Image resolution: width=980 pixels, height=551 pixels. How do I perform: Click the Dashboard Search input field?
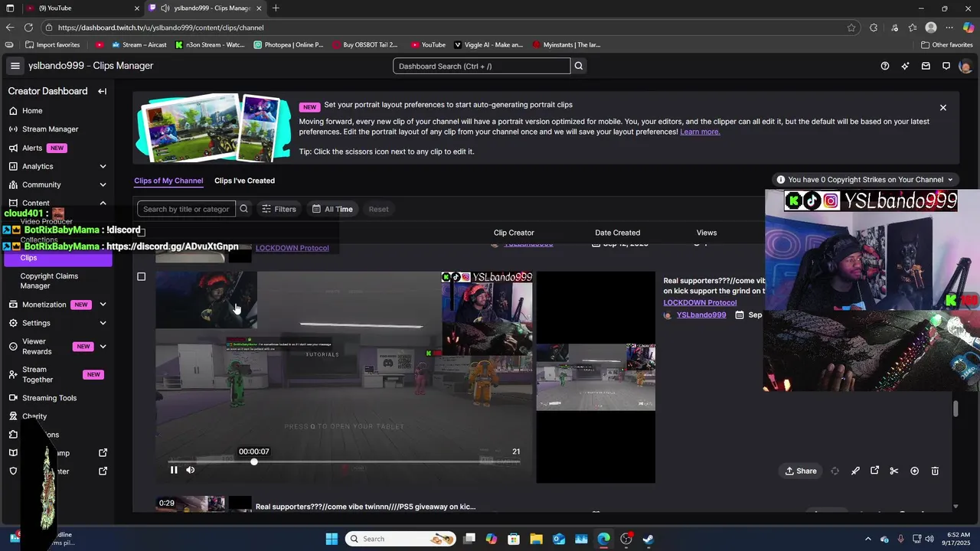click(x=482, y=66)
